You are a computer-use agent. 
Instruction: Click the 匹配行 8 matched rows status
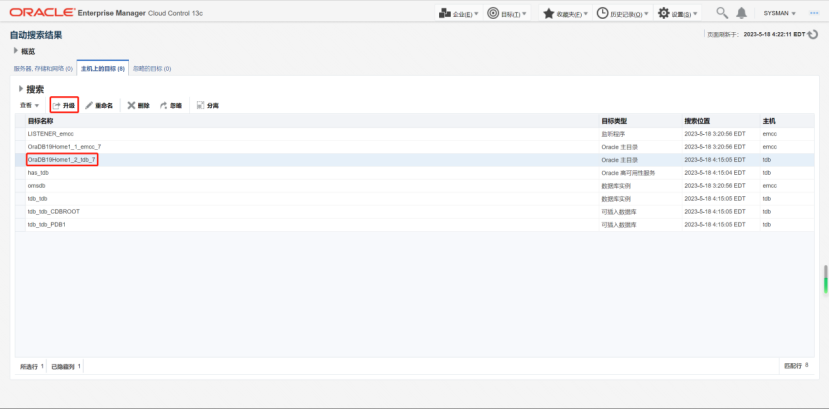[x=796, y=366]
